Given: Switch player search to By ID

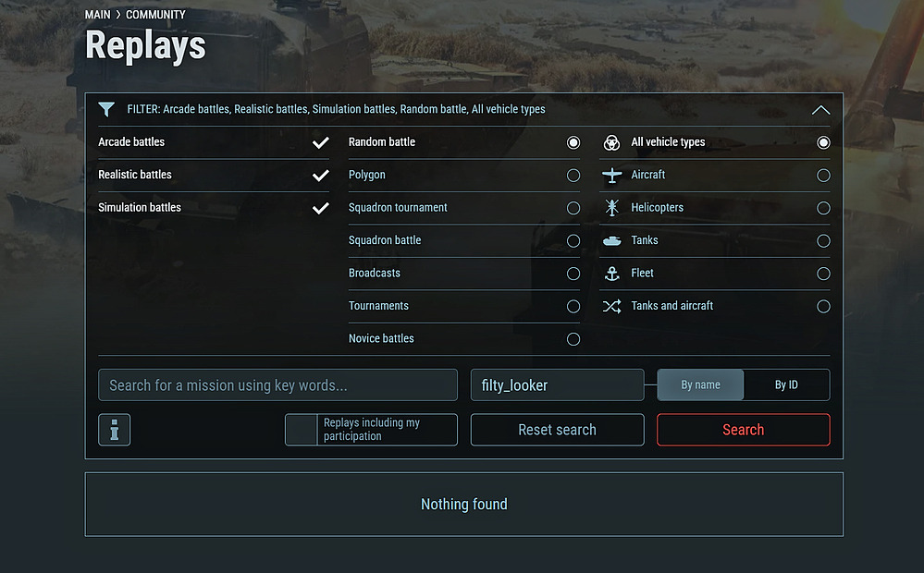Looking at the screenshot, I should click(786, 385).
